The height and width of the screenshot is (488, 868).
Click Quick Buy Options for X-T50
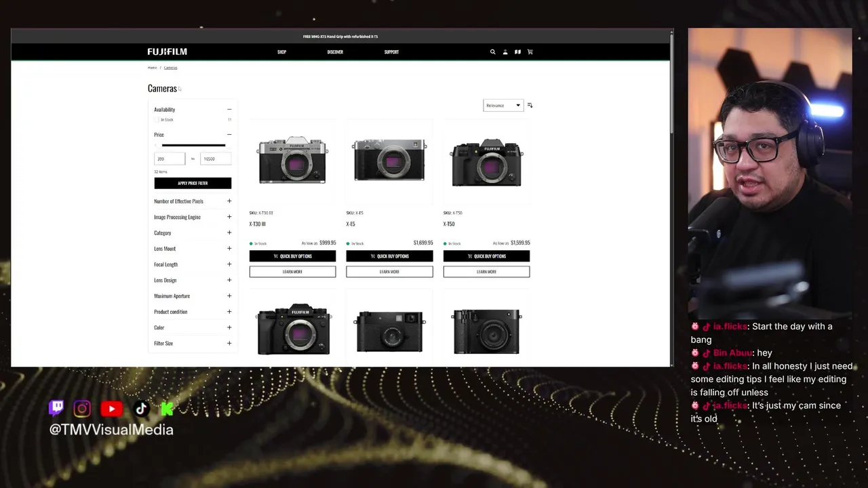(486, 256)
